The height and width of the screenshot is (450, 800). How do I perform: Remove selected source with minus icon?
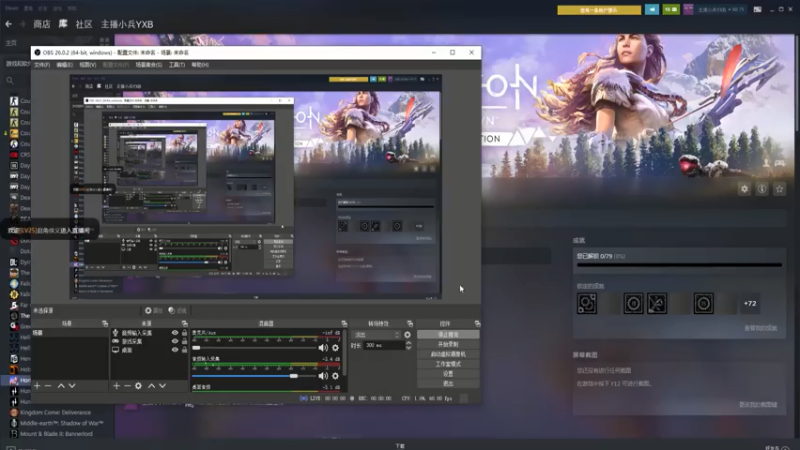[x=127, y=386]
